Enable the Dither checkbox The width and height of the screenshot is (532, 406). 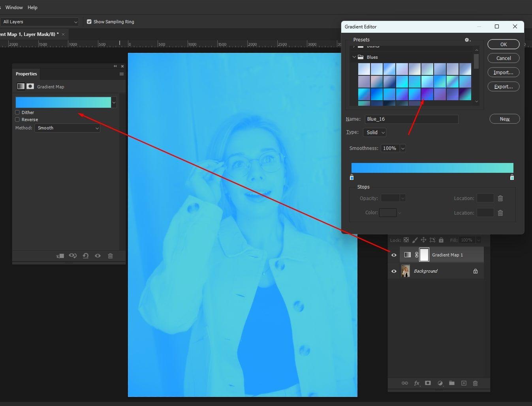(17, 112)
